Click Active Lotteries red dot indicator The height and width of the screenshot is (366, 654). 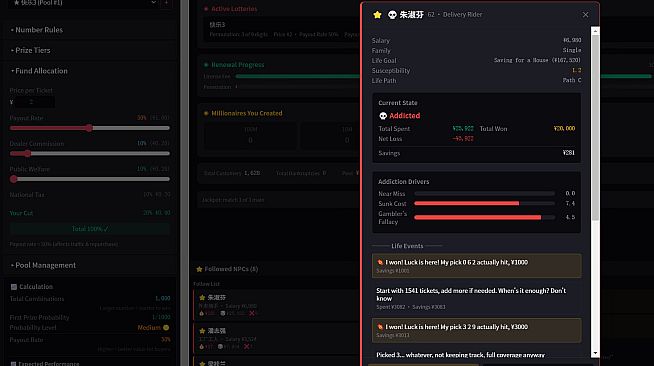pos(206,9)
